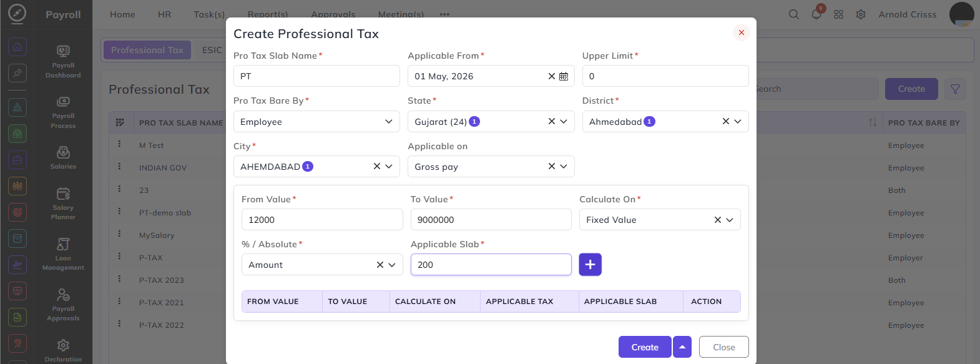Focus the Applicable Slab field
Screen dimensions: 980x364
pos(491,265)
